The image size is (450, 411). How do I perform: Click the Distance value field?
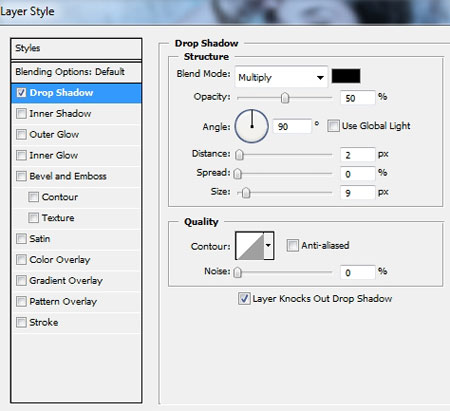click(x=358, y=155)
